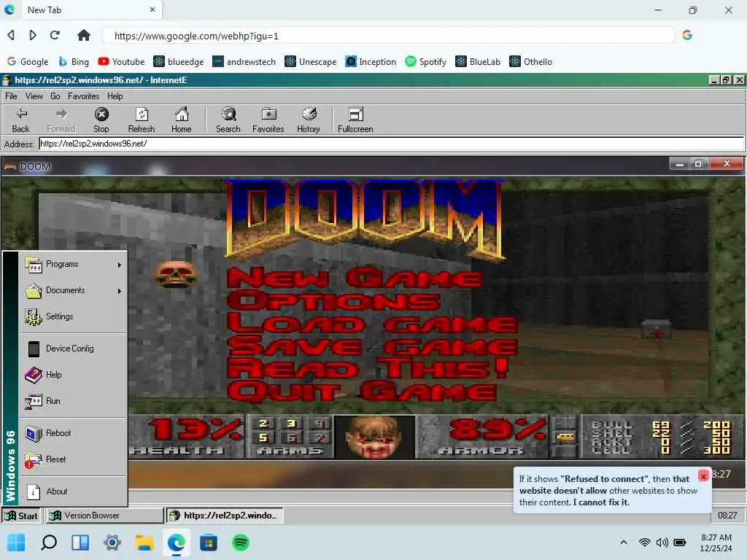747x560 pixels.
Task: Click the outer browser back arrow
Action: 11,35
